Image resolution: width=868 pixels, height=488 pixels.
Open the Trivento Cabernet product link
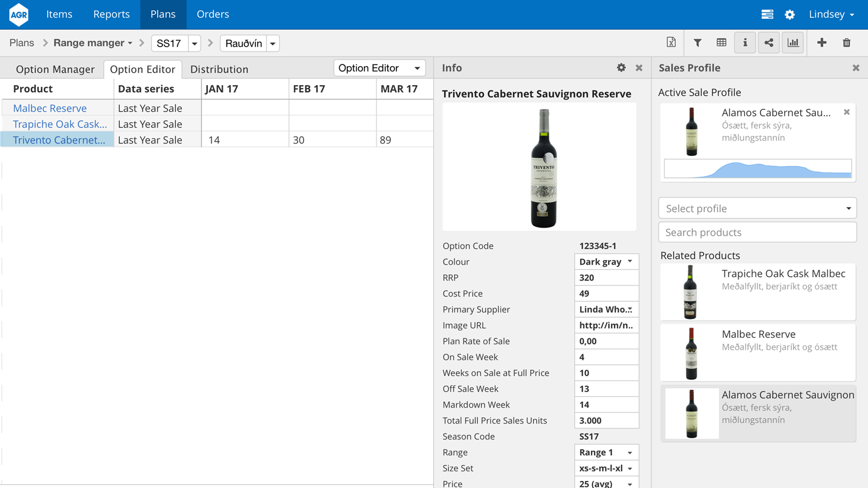(x=59, y=140)
